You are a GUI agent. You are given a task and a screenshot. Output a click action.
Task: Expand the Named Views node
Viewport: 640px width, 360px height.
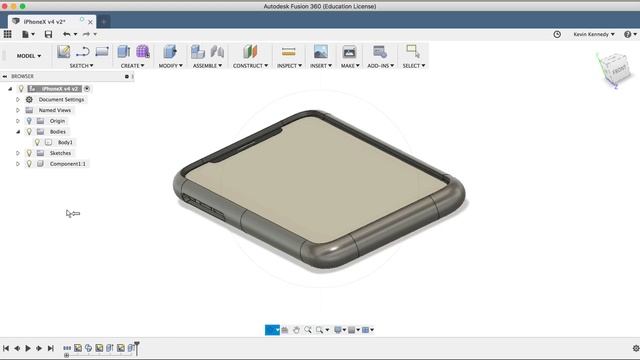click(x=18, y=110)
